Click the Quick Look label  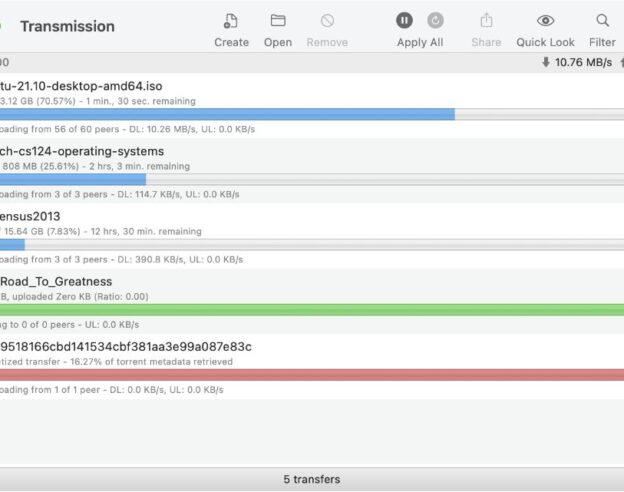point(545,42)
